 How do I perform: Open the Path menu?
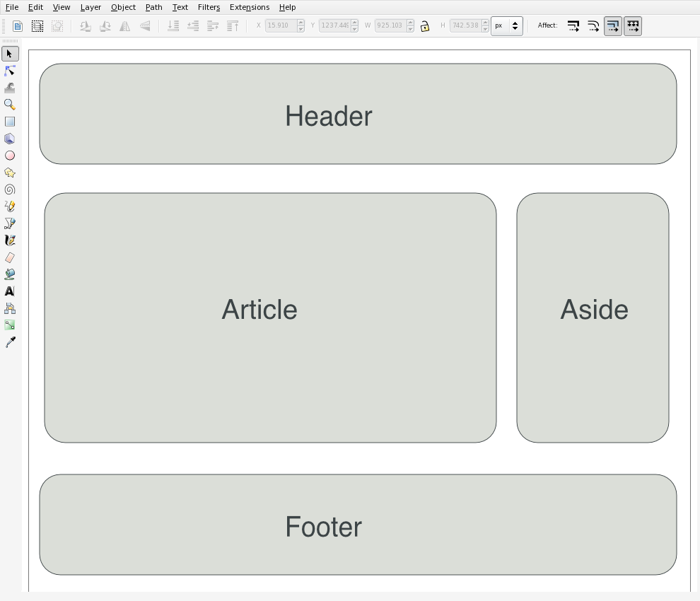tap(153, 7)
